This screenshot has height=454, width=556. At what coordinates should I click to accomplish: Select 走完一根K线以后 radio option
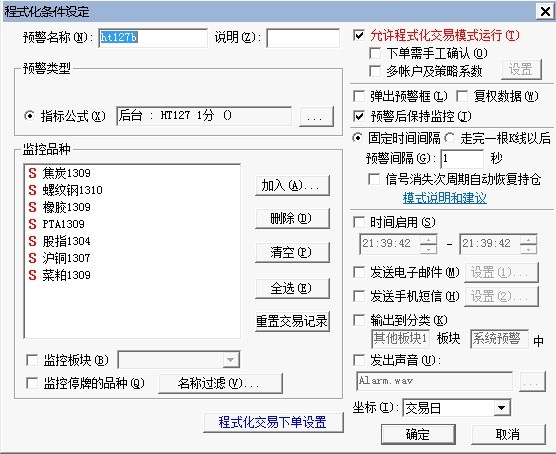click(450, 138)
